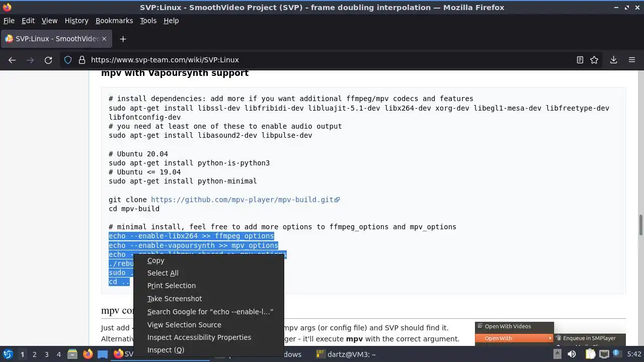The height and width of the screenshot is (362, 644).
Task: Click the clock showing 5:42
Action: coord(634,354)
